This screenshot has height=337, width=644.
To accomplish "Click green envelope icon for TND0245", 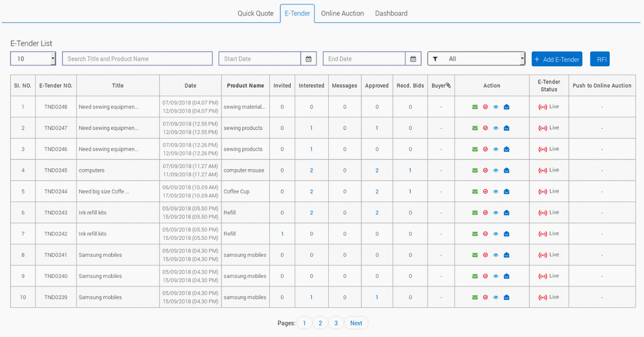I will (x=475, y=170).
